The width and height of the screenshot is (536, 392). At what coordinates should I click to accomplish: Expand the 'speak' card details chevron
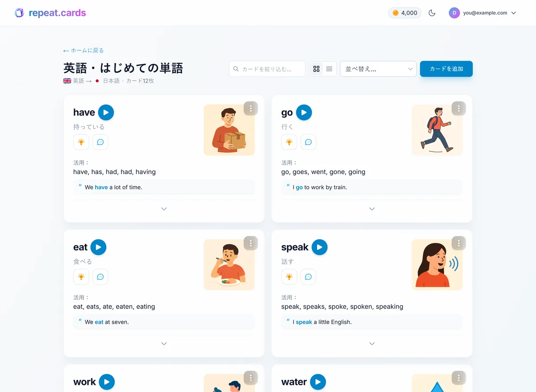click(372, 344)
